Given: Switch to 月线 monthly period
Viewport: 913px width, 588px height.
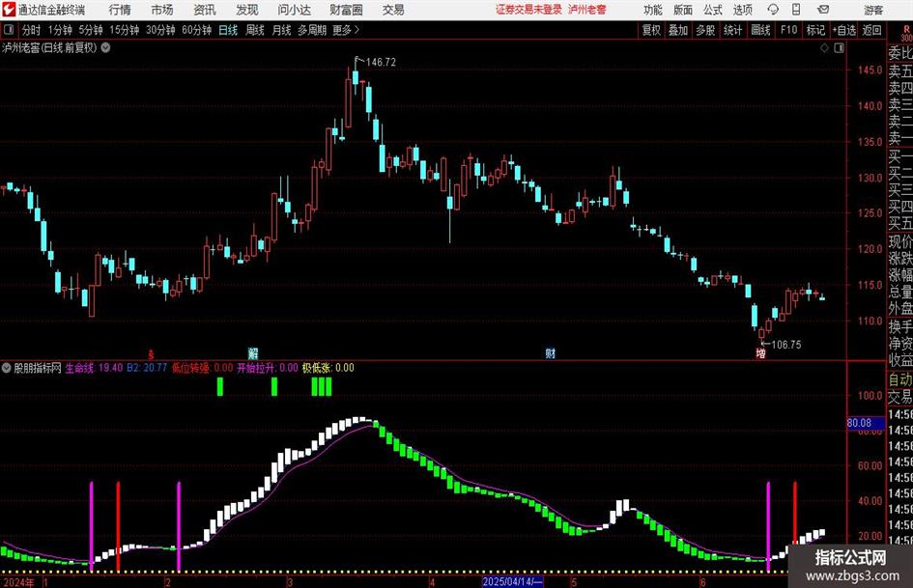Looking at the screenshot, I should point(281,30).
